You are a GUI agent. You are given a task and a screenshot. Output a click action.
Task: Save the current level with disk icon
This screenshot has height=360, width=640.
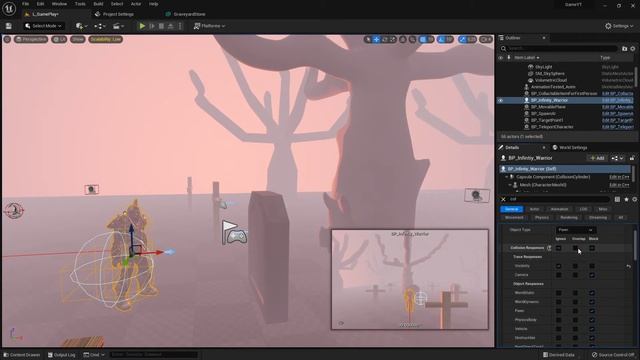coord(9,26)
